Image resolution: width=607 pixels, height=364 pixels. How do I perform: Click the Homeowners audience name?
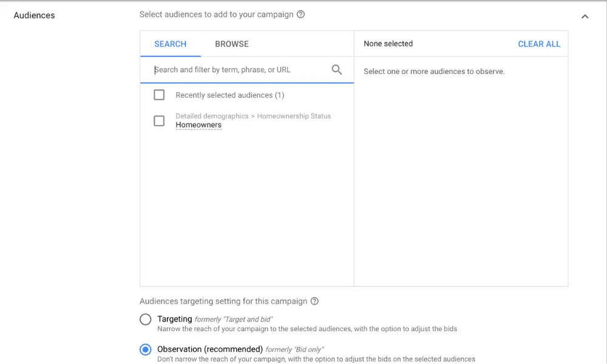click(198, 125)
